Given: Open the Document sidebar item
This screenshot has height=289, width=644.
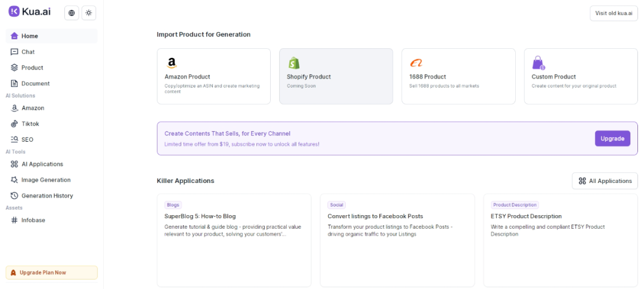Looking at the screenshot, I should click(x=35, y=83).
